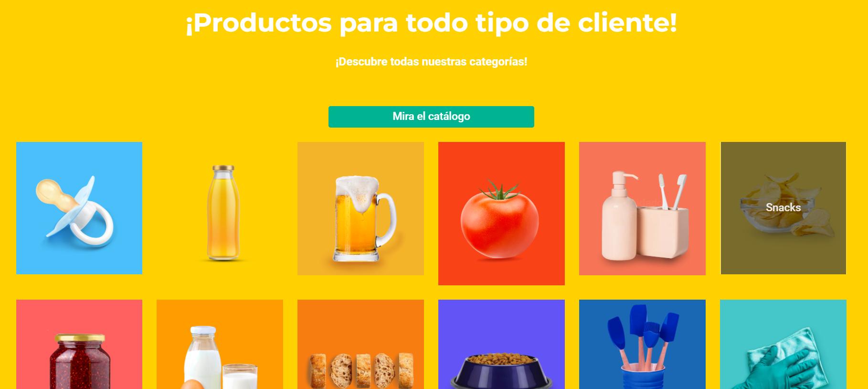Open the baby pacifier category tile
Image resolution: width=868 pixels, height=389 pixels.
click(x=79, y=208)
